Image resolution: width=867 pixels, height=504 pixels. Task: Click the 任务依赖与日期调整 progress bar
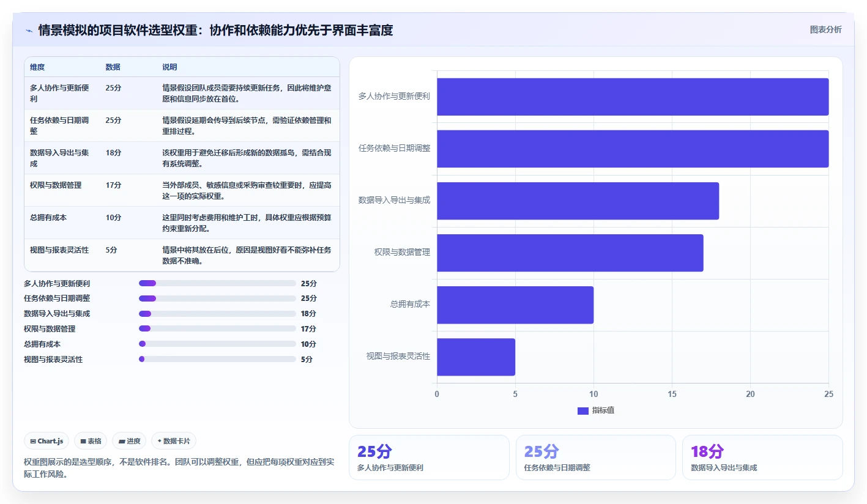[x=217, y=298]
